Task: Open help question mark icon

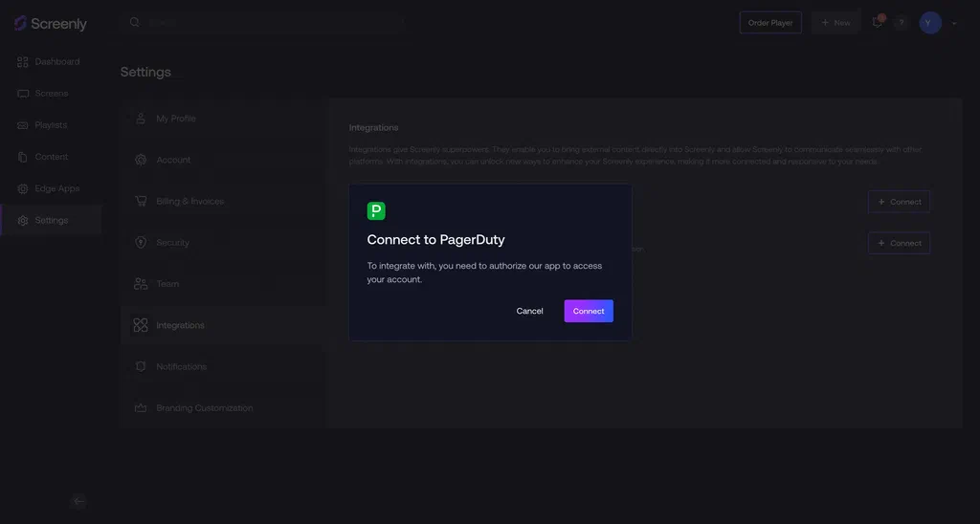Action: coord(901,23)
